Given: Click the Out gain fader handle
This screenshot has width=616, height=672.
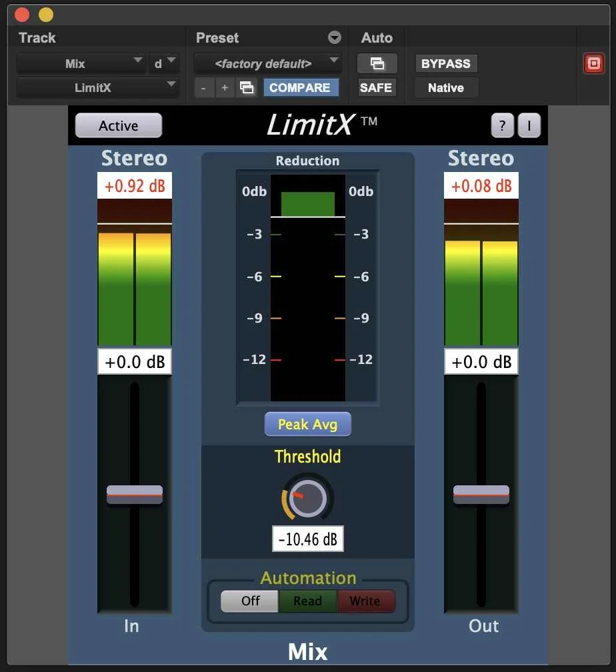Looking at the screenshot, I should [x=481, y=495].
